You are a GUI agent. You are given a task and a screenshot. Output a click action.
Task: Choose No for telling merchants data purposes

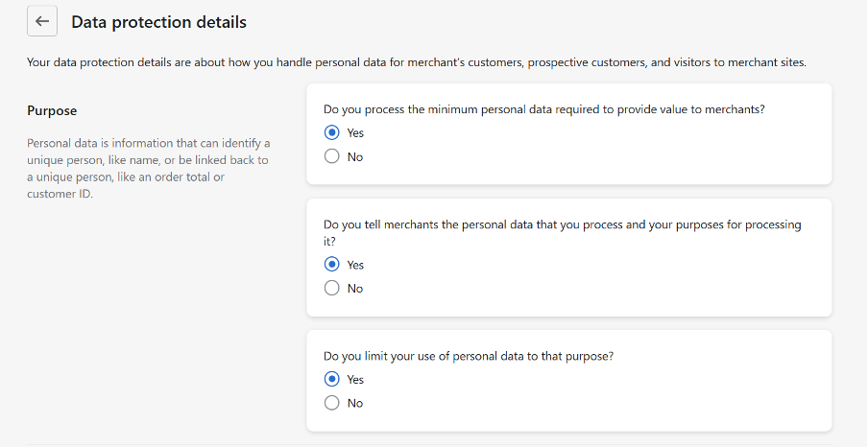332,288
